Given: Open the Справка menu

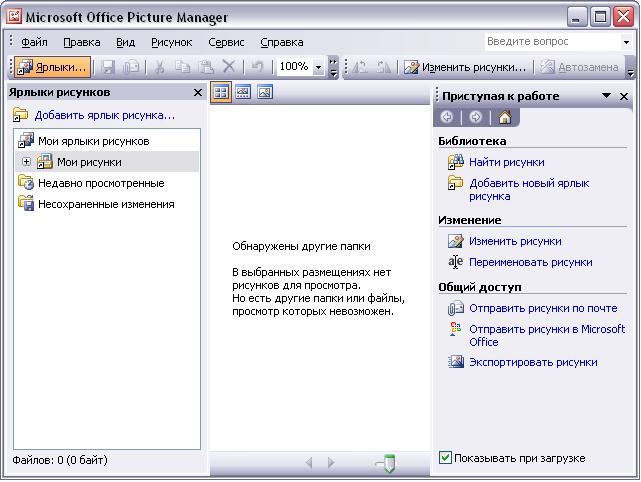Looking at the screenshot, I should click(x=282, y=42).
